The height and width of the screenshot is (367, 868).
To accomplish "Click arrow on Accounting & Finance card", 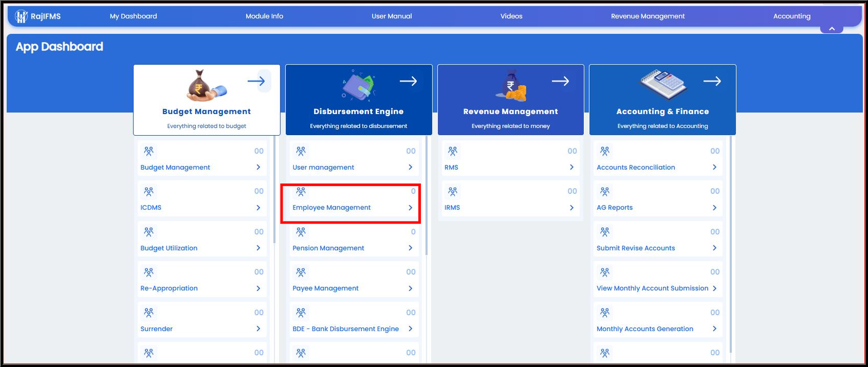I will [712, 81].
